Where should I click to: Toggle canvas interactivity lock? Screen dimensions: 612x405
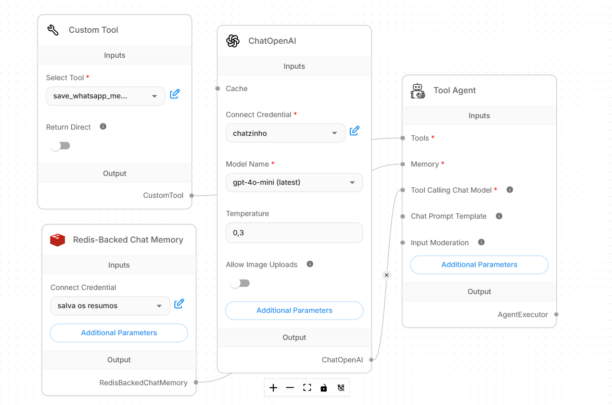coord(323,387)
